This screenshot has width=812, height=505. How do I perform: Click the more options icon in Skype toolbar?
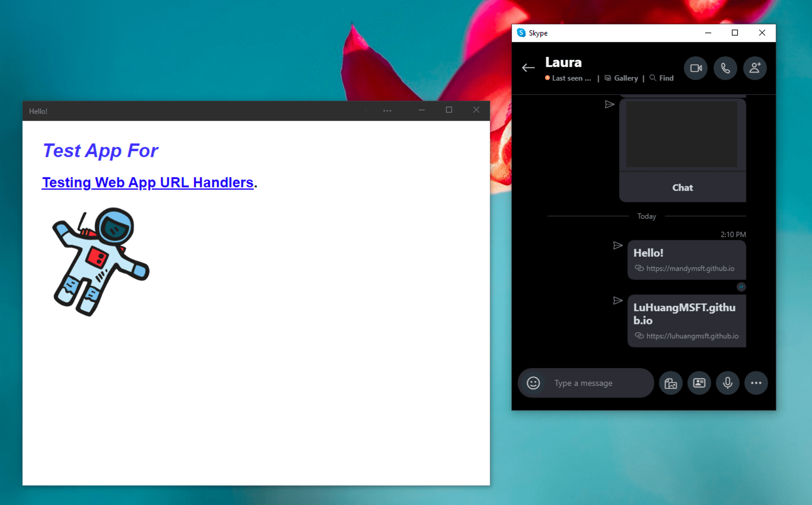click(756, 383)
